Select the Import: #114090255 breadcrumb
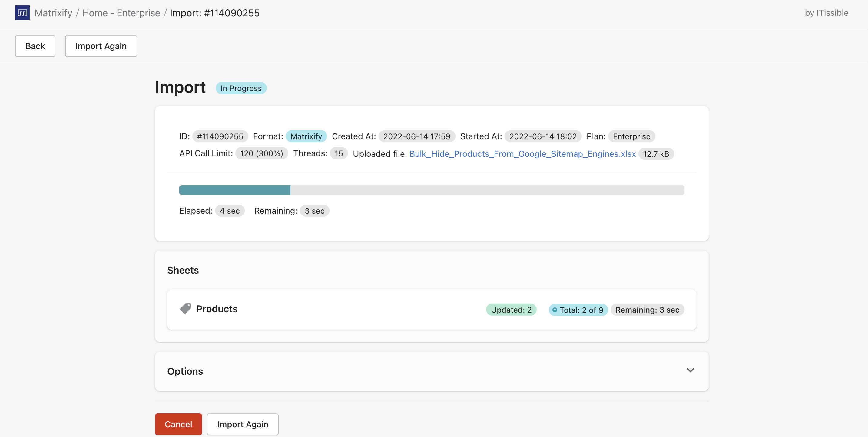 pyautogui.click(x=215, y=13)
